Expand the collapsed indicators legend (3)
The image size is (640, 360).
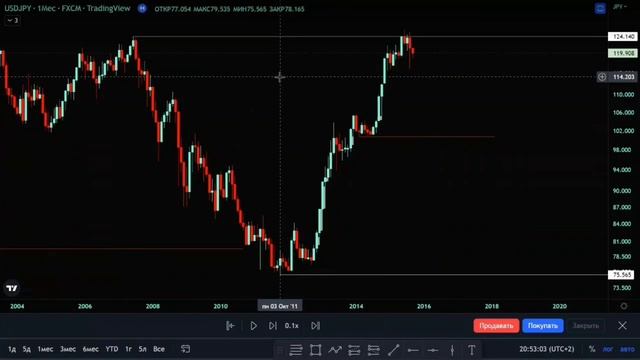(x=13, y=20)
